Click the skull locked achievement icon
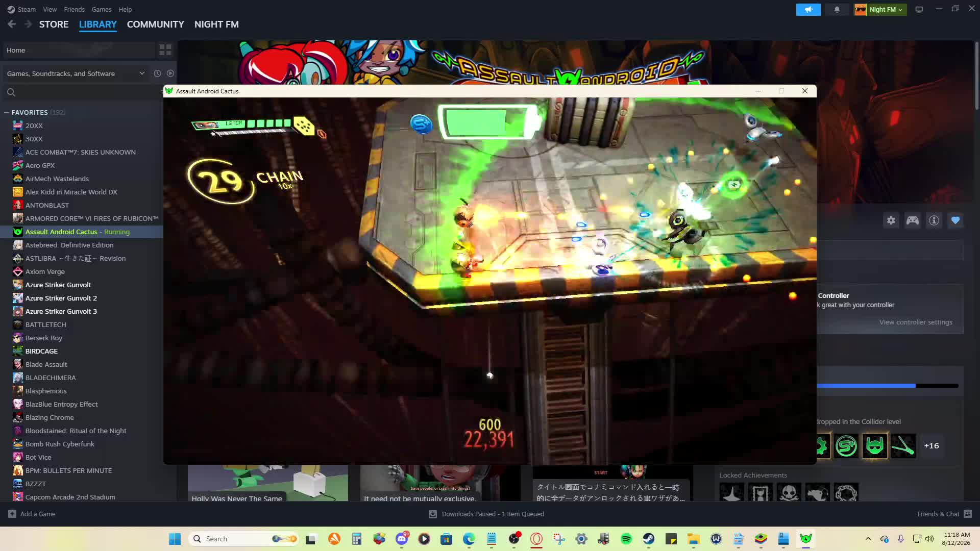Image resolution: width=980 pixels, height=551 pixels. (789, 492)
